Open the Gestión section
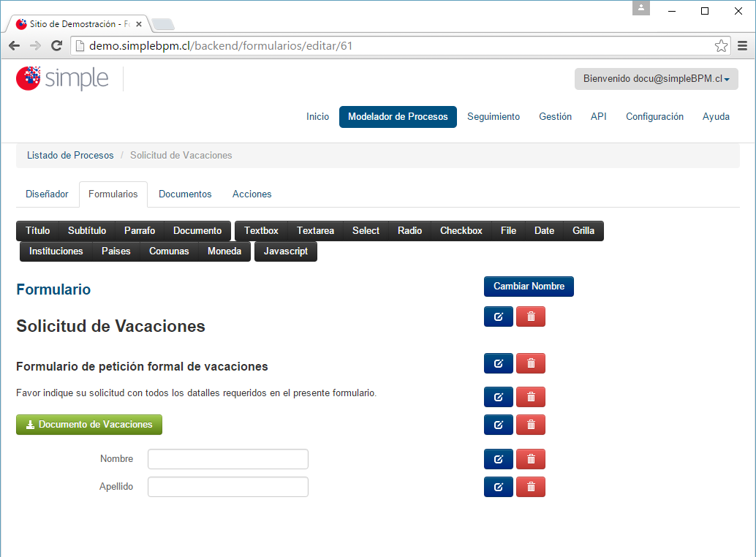This screenshot has height=557, width=756. point(555,117)
